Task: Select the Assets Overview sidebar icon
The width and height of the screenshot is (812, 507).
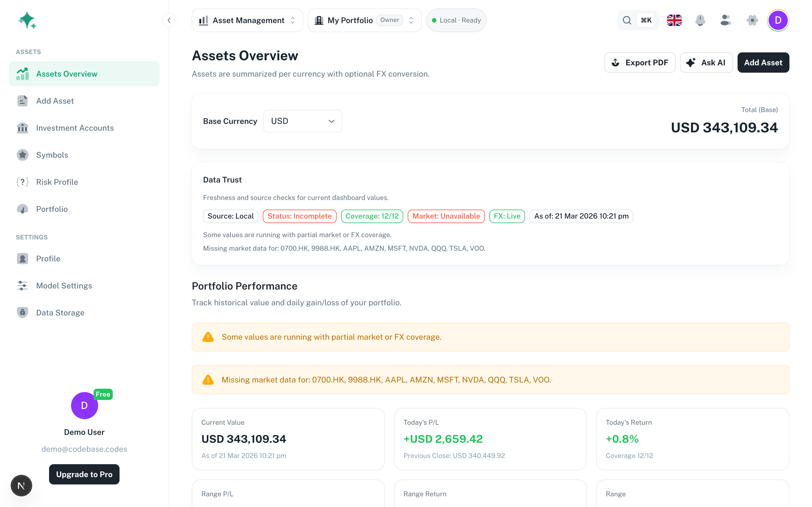Action: 22,74
